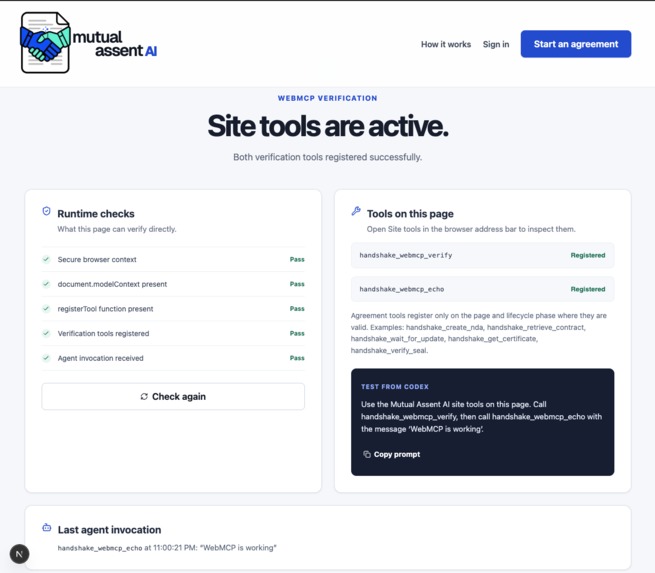Click the Tools on this page heading
This screenshot has height=573, width=655.
(410, 214)
